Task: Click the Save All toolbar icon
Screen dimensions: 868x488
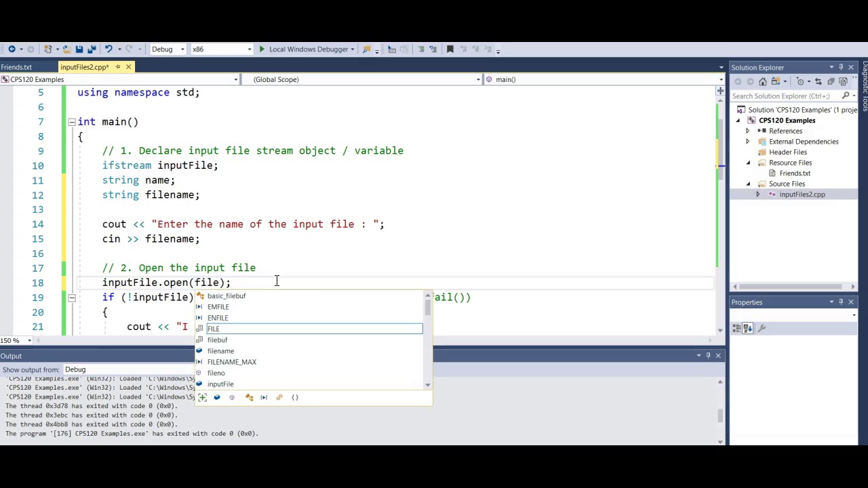Action: (x=92, y=49)
